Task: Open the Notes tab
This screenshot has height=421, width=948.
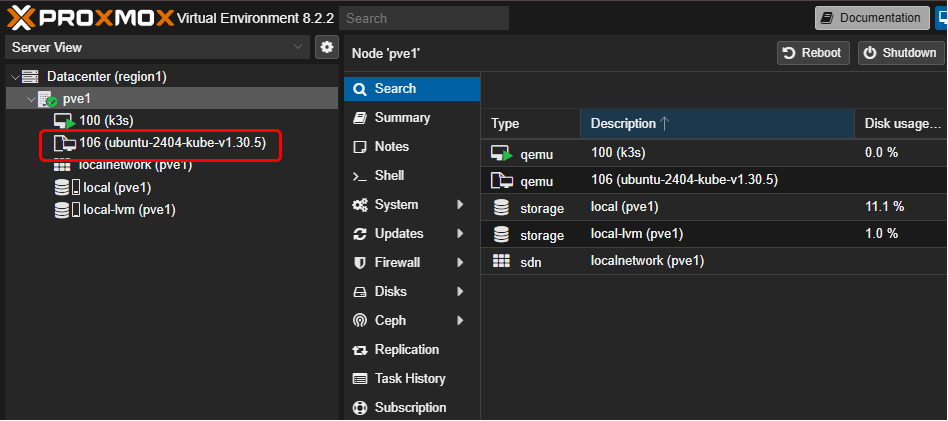Action: (412, 147)
